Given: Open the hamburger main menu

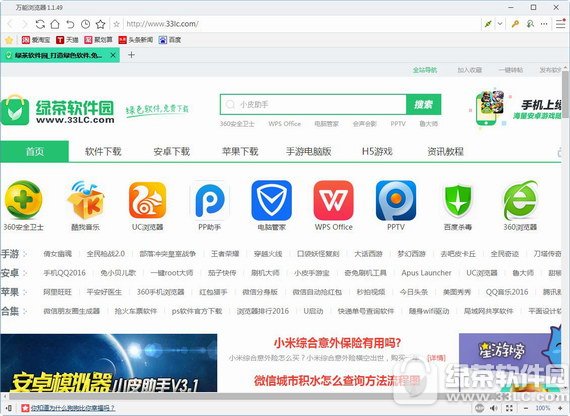Looking at the screenshot, I should pos(560,24).
